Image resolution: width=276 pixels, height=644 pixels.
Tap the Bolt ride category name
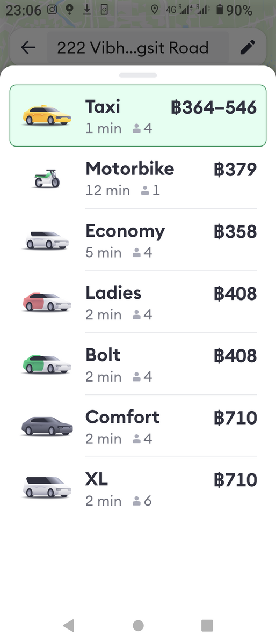(x=103, y=355)
